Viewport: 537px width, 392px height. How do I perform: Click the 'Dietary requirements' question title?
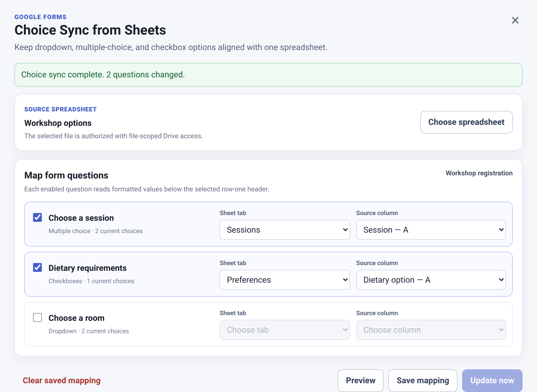coord(88,268)
